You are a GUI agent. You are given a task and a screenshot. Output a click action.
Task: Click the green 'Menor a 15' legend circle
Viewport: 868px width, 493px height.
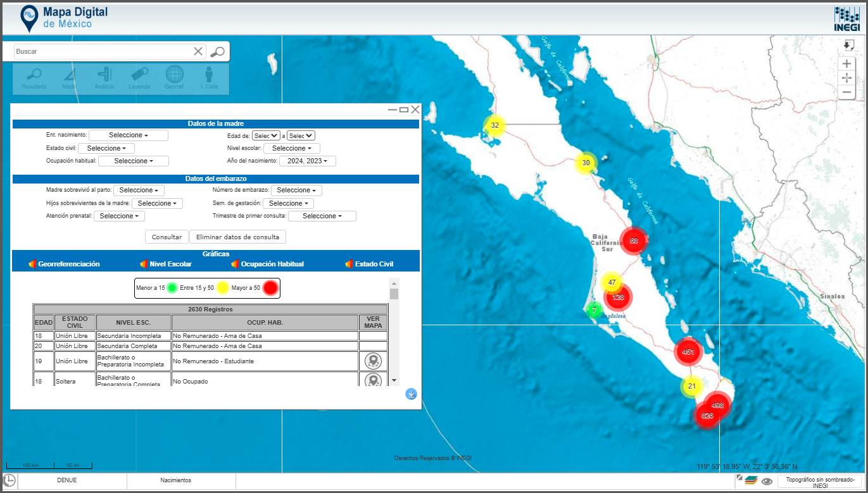[x=172, y=288]
